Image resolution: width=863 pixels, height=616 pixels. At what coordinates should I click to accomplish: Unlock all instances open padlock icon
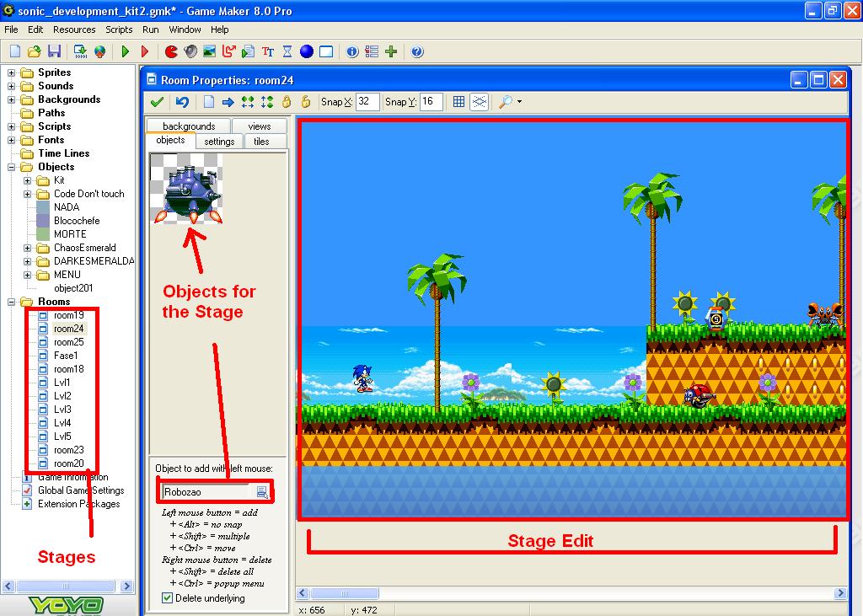tap(306, 102)
